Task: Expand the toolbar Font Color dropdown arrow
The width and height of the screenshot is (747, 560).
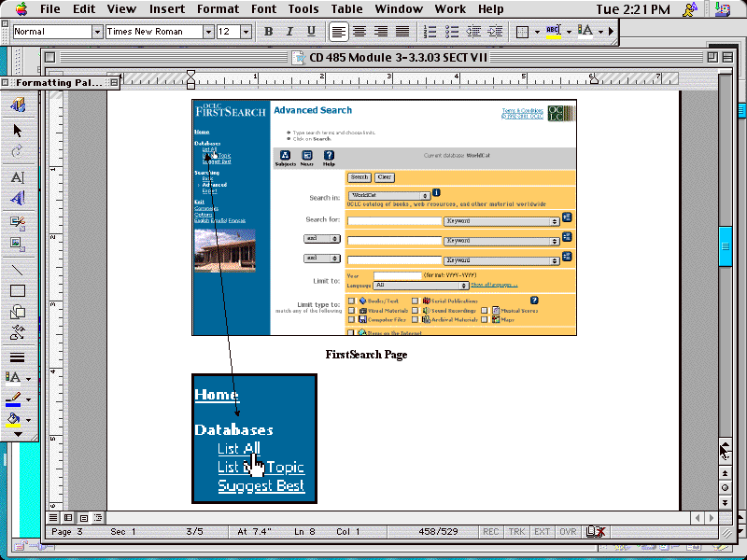Action: [x=600, y=32]
